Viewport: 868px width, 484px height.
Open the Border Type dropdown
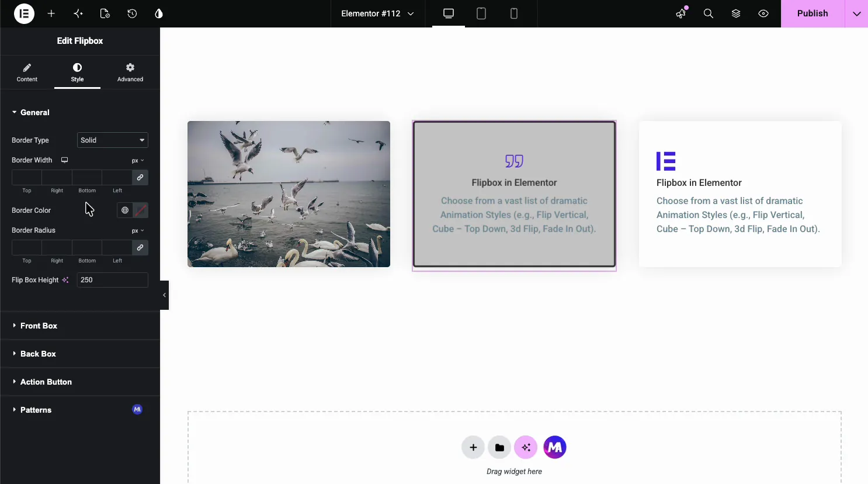(x=113, y=140)
